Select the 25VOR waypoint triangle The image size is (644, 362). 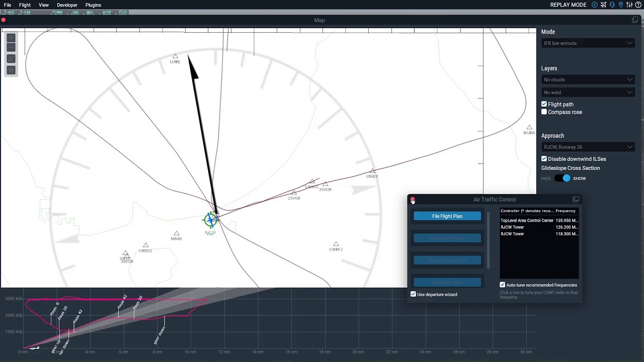click(x=294, y=193)
